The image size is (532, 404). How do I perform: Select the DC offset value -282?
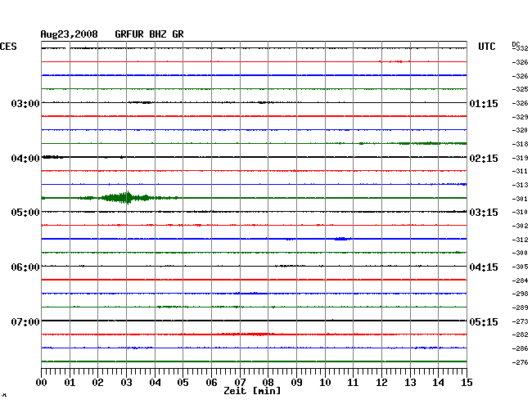coord(520,334)
